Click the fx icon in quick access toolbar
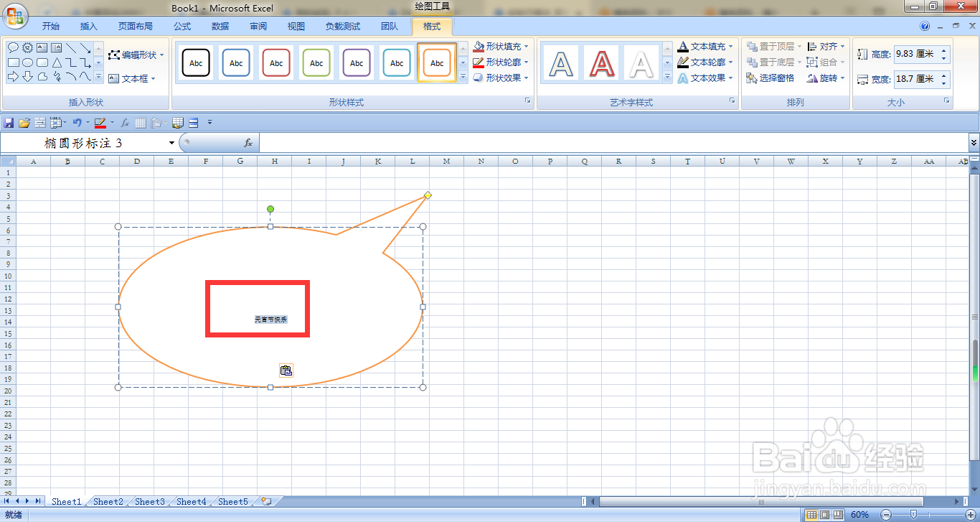980x522 pixels. pos(125,123)
